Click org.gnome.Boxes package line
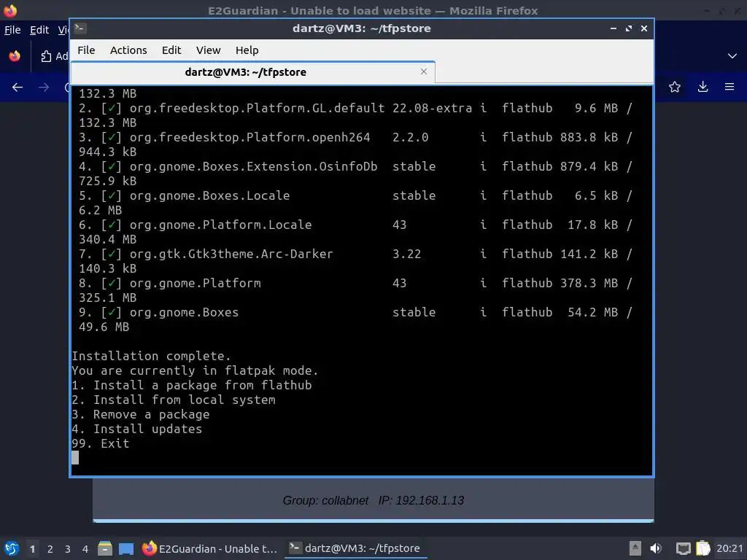This screenshot has height=560, width=747. [355, 312]
